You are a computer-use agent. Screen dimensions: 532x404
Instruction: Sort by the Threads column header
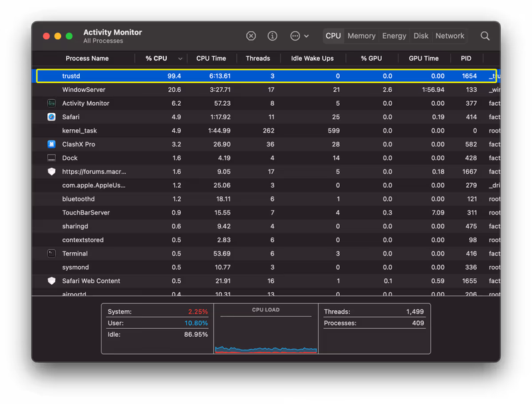(x=258, y=59)
